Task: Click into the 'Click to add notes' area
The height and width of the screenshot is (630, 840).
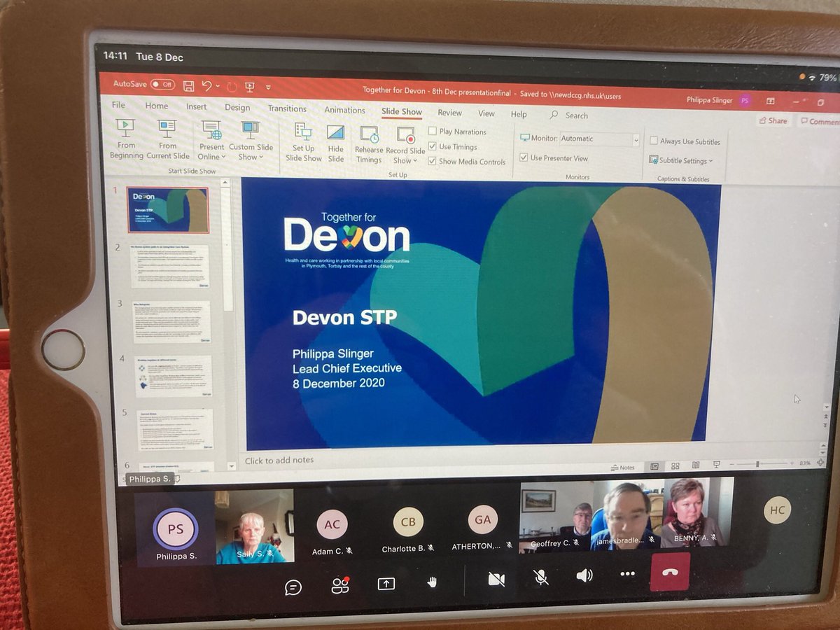Action: click(279, 460)
